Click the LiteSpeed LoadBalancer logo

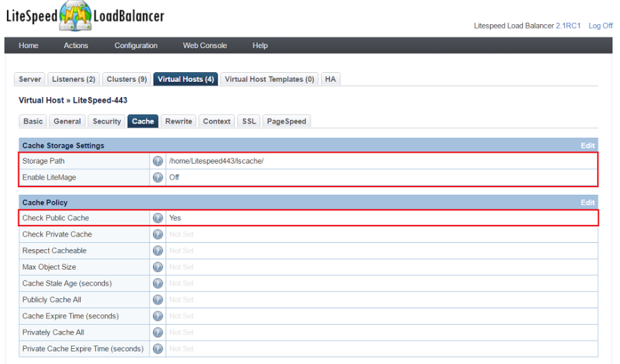(85, 16)
